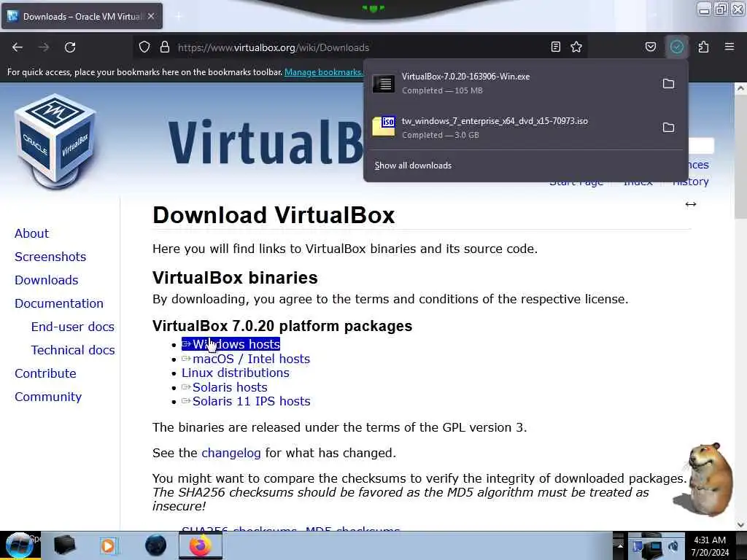Launch the media player taskbar icon

[x=108, y=545]
